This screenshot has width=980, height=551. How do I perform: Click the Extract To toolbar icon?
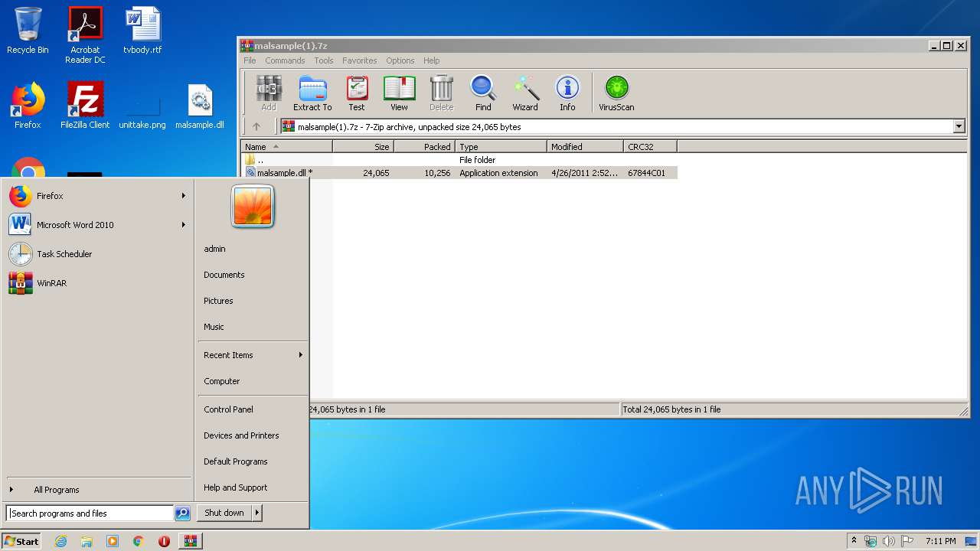(312, 93)
